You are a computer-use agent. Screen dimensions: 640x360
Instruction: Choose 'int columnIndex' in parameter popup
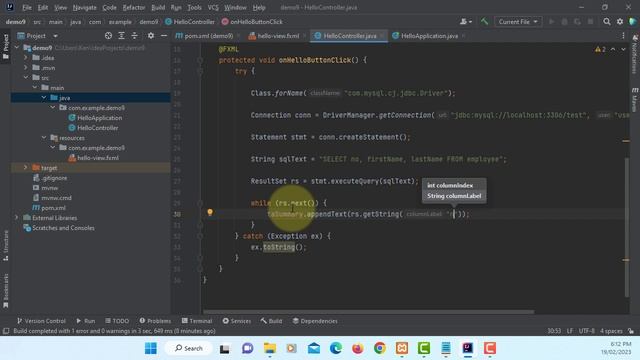(450, 185)
